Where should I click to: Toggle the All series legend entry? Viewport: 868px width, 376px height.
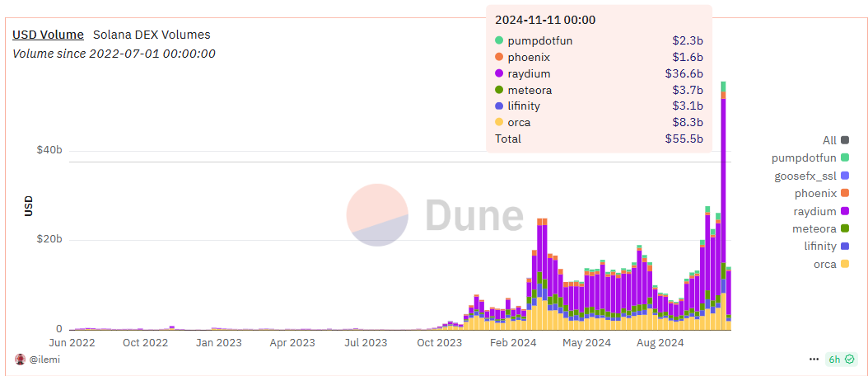(836, 140)
